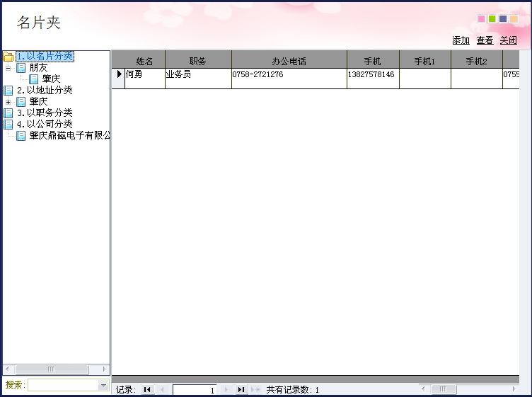This screenshot has height=397, width=532.
Task: Select the 4.以公司分类 tree item
Action: 45,124
